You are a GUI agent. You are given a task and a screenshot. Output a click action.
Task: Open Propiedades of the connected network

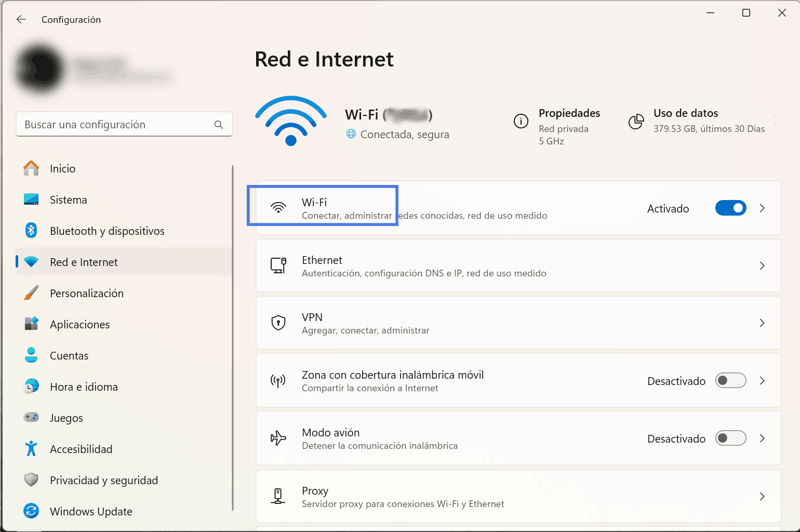tap(569, 114)
